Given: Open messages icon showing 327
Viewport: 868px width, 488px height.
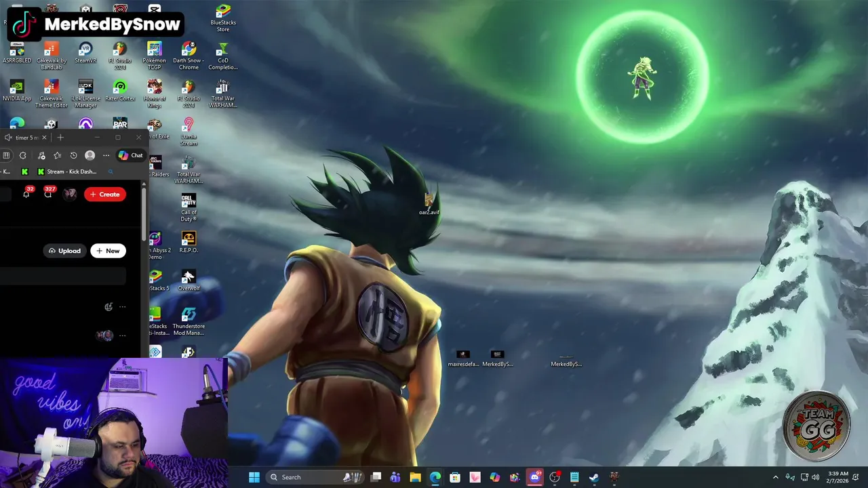Looking at the screenshot, I should pyautogui.click(x=48, y=194).
